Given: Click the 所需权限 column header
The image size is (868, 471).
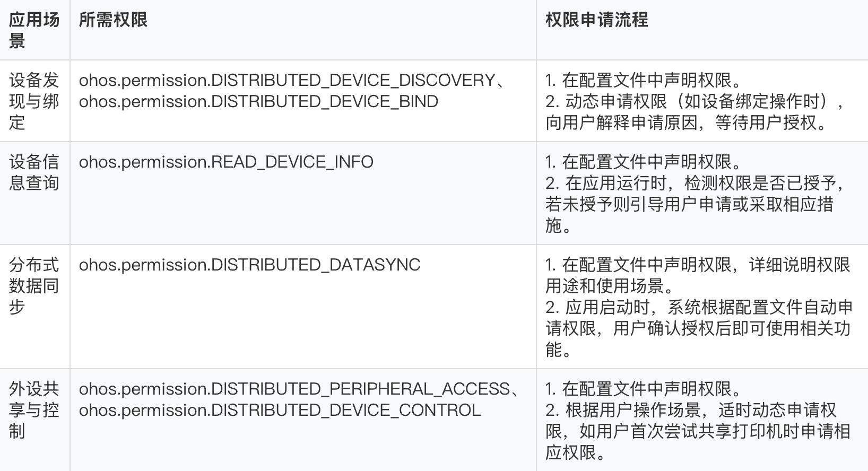Looking at the screenshot, I should point(113,20).
